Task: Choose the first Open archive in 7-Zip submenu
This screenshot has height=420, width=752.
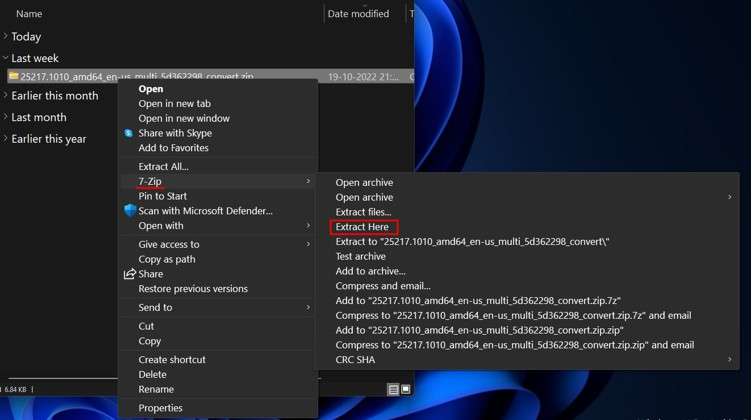Action: pyautogui.click(x=364, y=183)
